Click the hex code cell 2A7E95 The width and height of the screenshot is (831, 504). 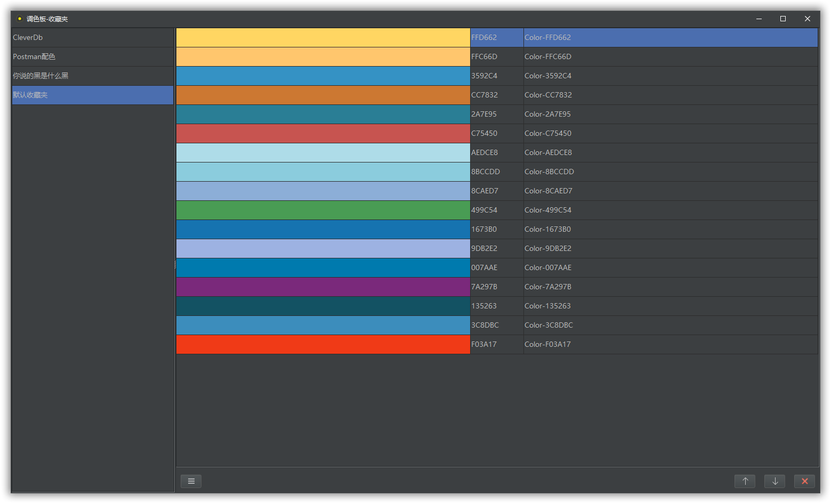tap(497, 114)
